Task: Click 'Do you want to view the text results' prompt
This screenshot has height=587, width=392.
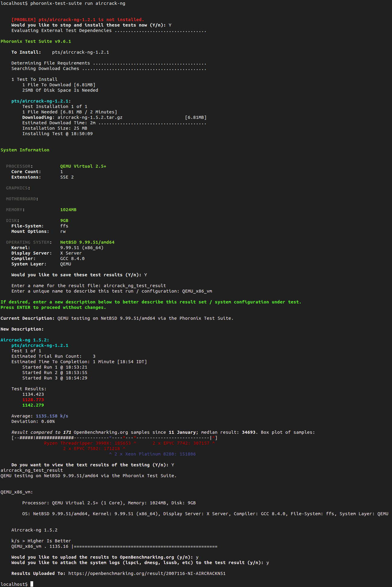Action: coord(93,465)
